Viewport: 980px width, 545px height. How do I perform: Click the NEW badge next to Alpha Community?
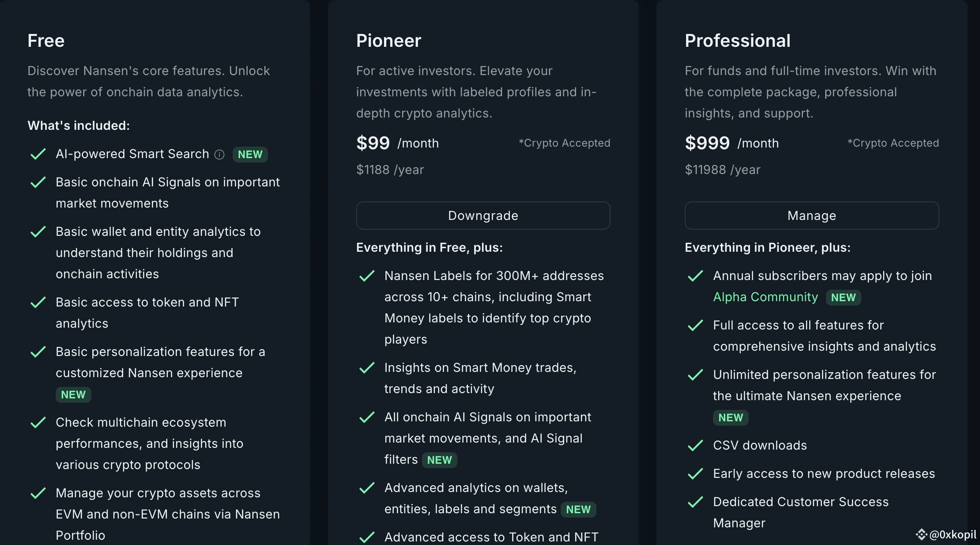click(843, 297)
